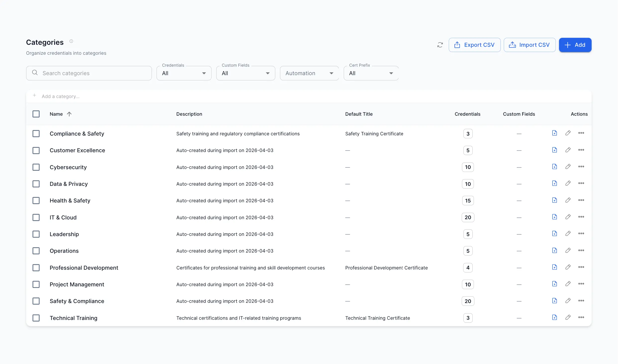Click the edit pencil for Technical Training
This screenshot has width=618, height=364.
point(568,317)
